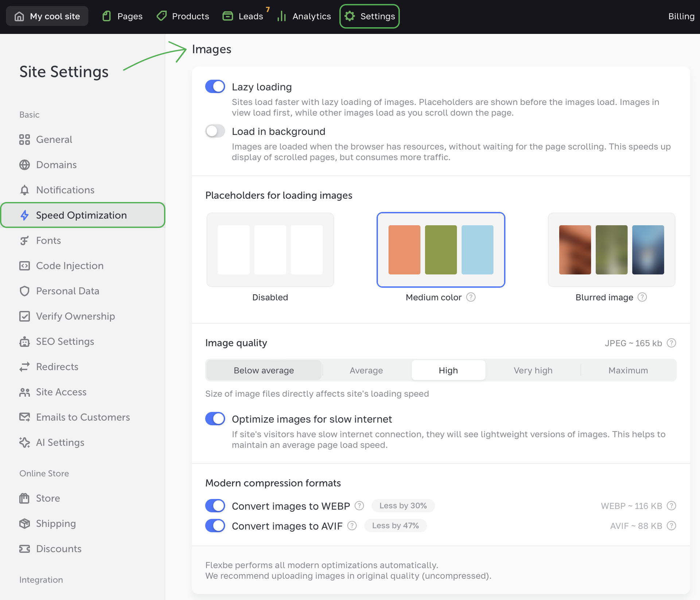
Task: Select Very high image quality option
Action: tap(533, 371)
